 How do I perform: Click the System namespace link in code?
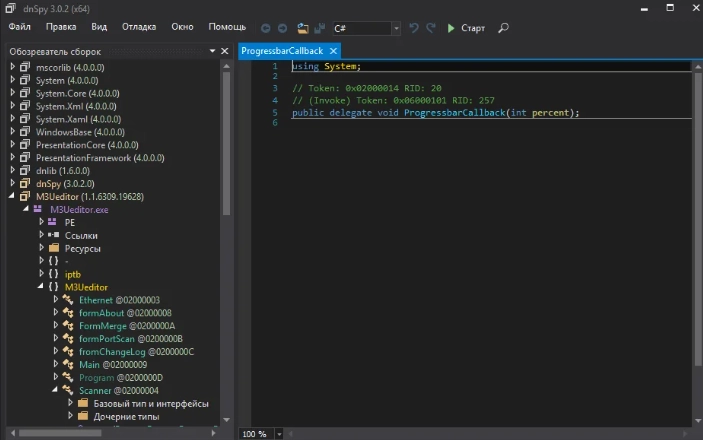340,66
